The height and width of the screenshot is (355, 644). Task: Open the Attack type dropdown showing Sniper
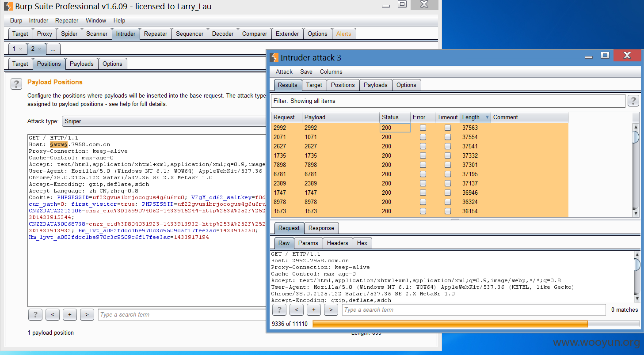coord(164,121)
